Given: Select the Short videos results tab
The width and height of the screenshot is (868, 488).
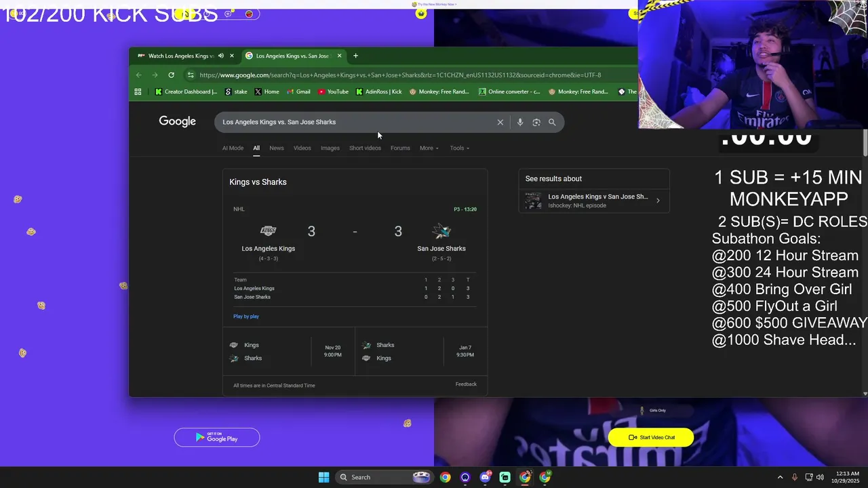Looking at the screenshot, I should (x=365, y=148).
